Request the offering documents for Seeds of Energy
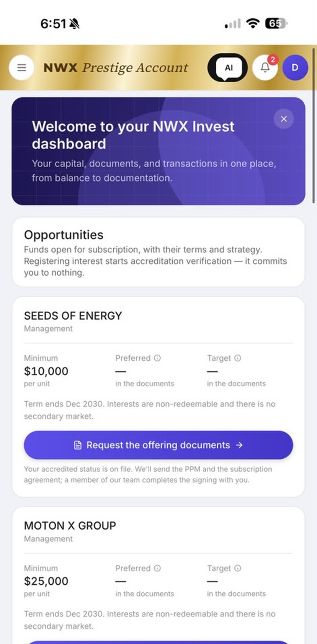This screenshot has width=317, height=644. [158, 445]
